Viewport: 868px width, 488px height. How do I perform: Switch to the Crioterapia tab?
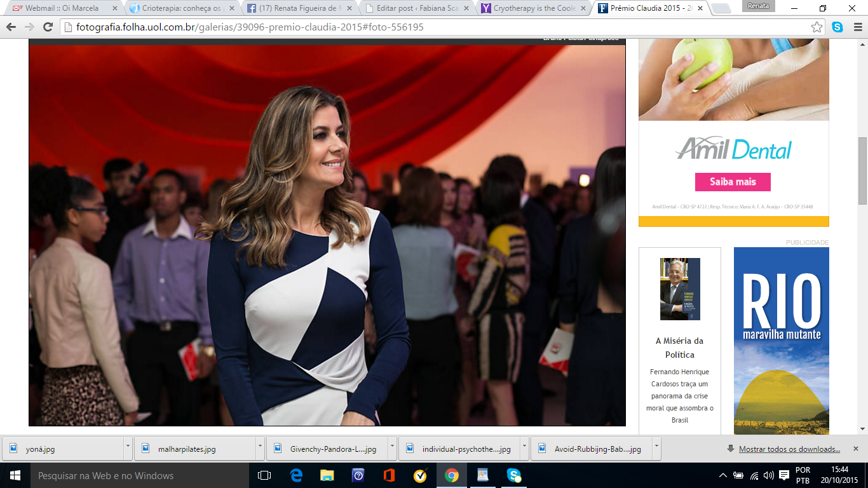click(181, 9)
